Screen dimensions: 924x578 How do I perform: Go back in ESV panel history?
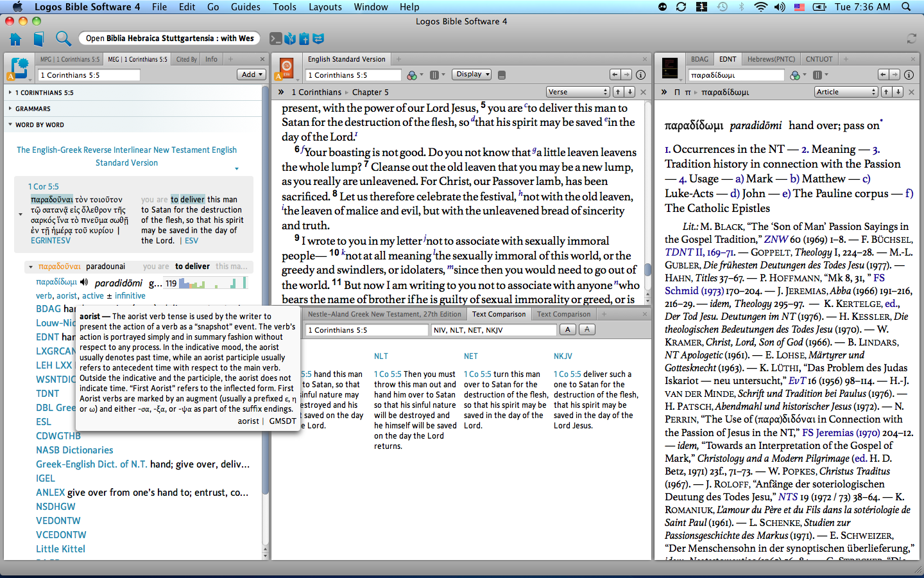point(615,74)
